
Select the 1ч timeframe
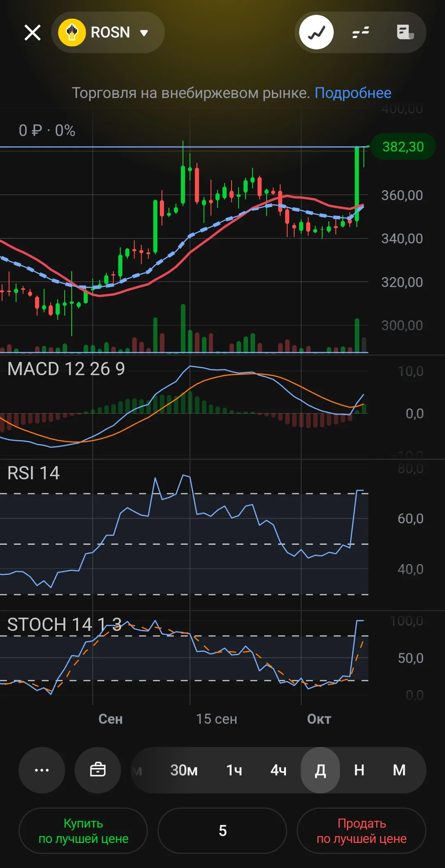click(234, 770)
